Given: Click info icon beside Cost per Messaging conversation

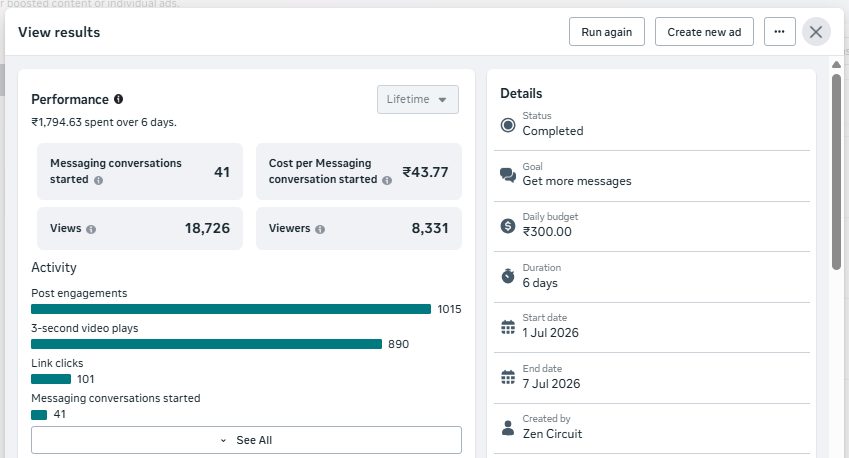Looking at the screenshot, I should tap(387, 180).
